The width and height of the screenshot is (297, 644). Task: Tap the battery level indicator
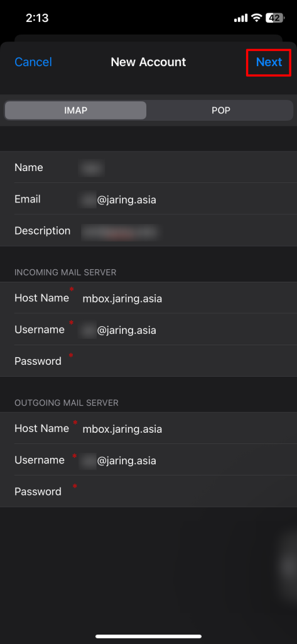tap(274, 18)
